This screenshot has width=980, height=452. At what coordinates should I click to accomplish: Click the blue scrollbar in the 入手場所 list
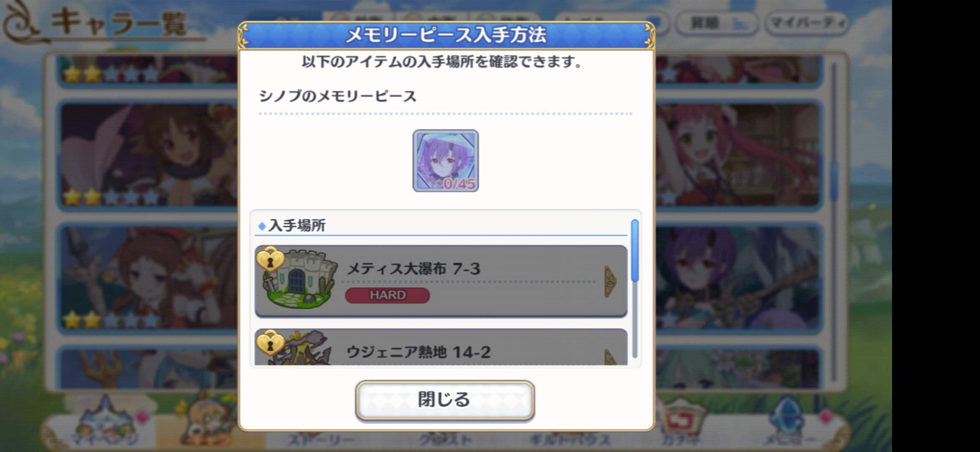pos(635,250)
